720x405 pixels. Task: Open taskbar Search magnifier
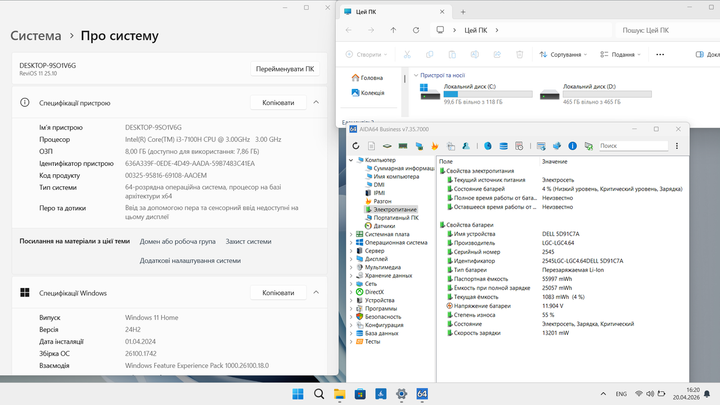319,394
